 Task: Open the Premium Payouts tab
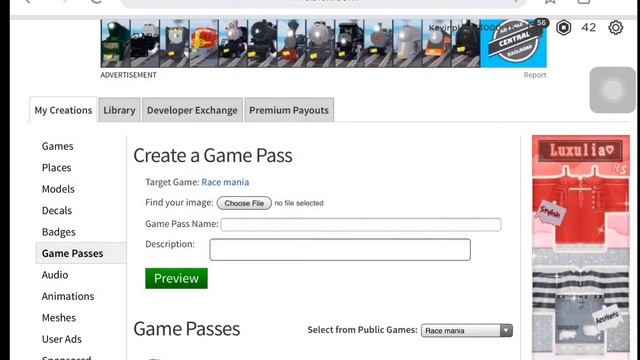point(289,110)
